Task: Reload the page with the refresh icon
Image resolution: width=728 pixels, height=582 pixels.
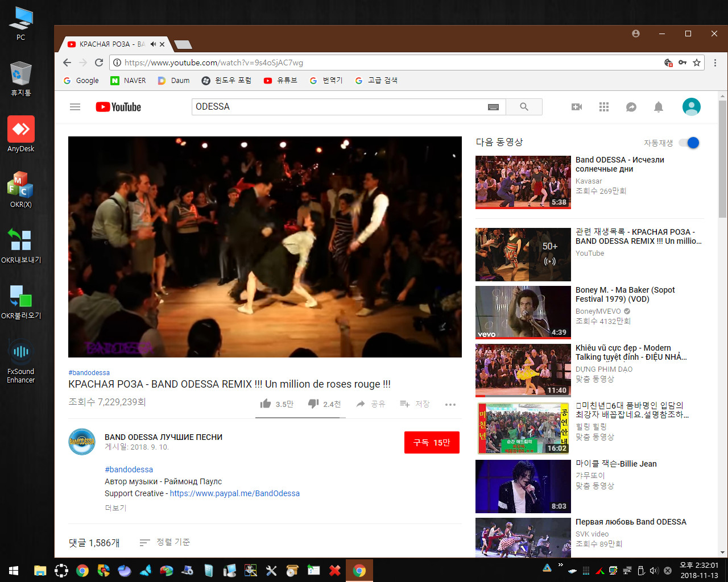Action: click(99, 63)
